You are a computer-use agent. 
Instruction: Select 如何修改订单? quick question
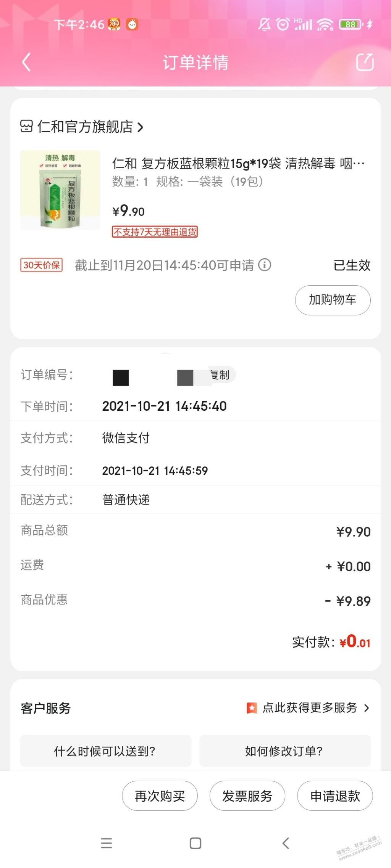tap(284, 751)
